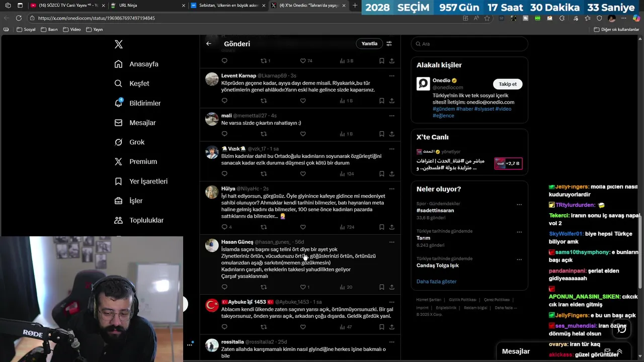The image size is (644, 362).
Task: Open more options on Levent Karnap's post
Action: coord(392,76)
